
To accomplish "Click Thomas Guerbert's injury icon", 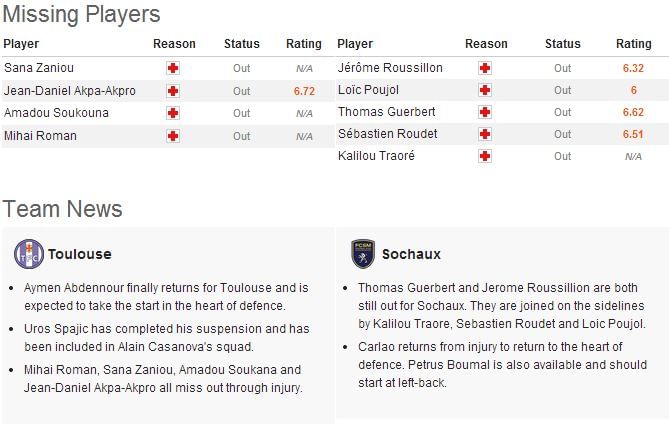I will pyautogui.click(x=485, y=112).
